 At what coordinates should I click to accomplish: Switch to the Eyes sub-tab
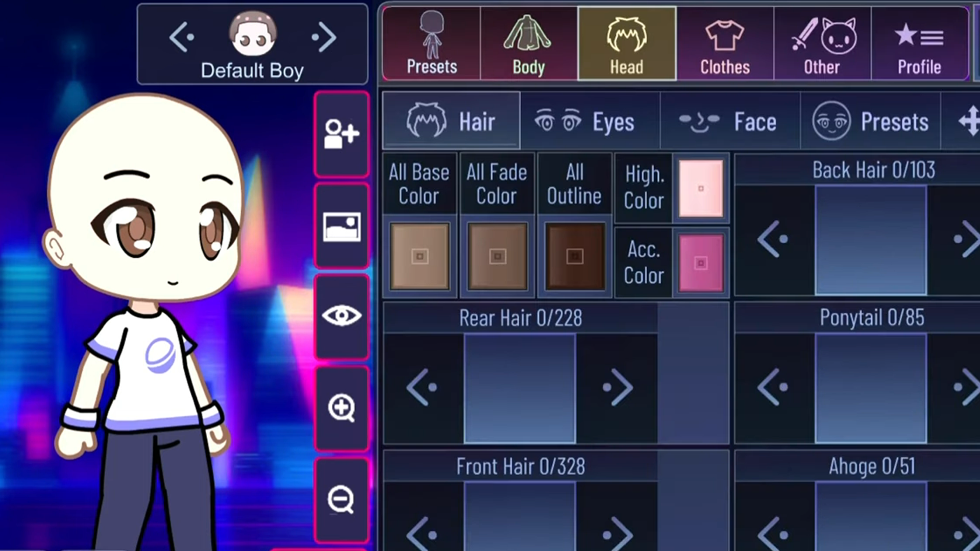(590, 121)
